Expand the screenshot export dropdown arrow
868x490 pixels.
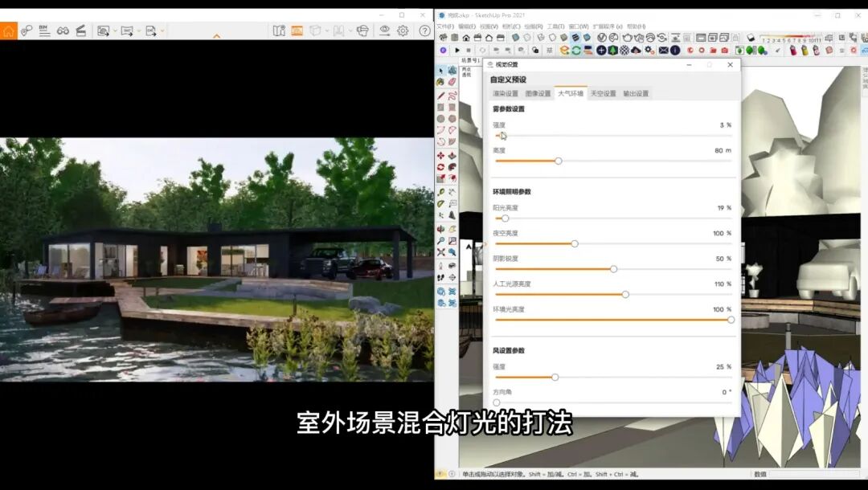pyautogui.click(x=114, y=31)
